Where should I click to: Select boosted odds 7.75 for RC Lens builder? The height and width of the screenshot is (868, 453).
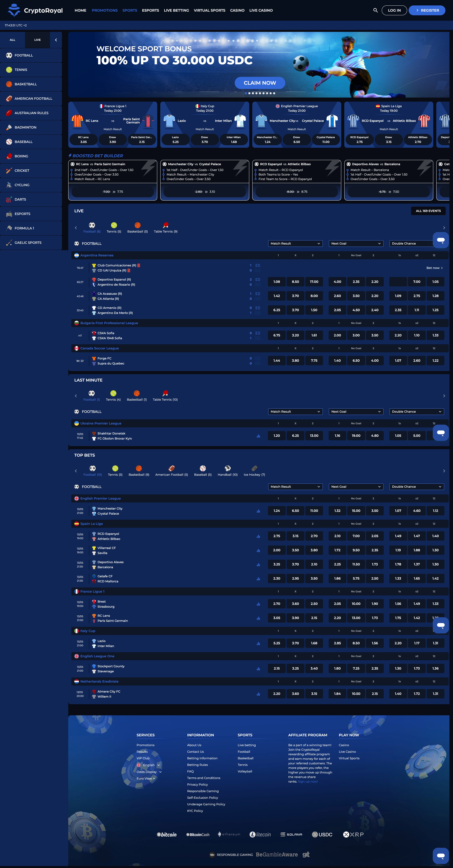(113, 192)
